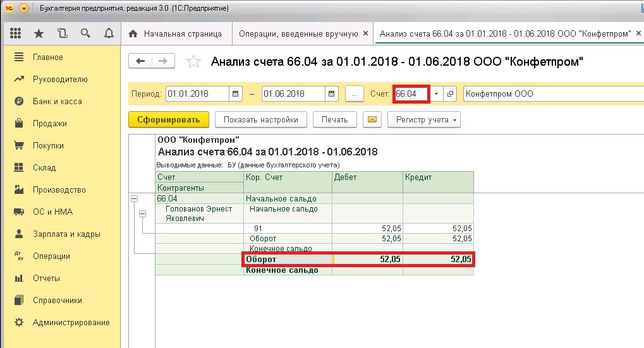
Task: Open Операции section in sidebar
Action: click(51, 256)
